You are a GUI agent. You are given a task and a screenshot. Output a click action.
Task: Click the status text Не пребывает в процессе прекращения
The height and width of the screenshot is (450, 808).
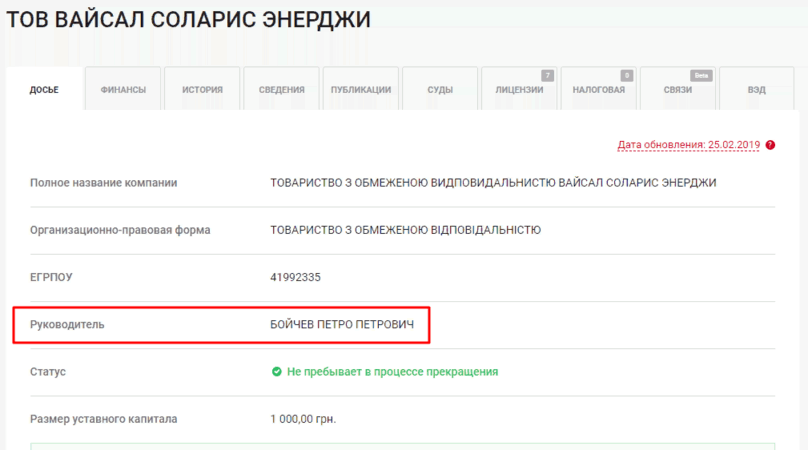point(393,372)
